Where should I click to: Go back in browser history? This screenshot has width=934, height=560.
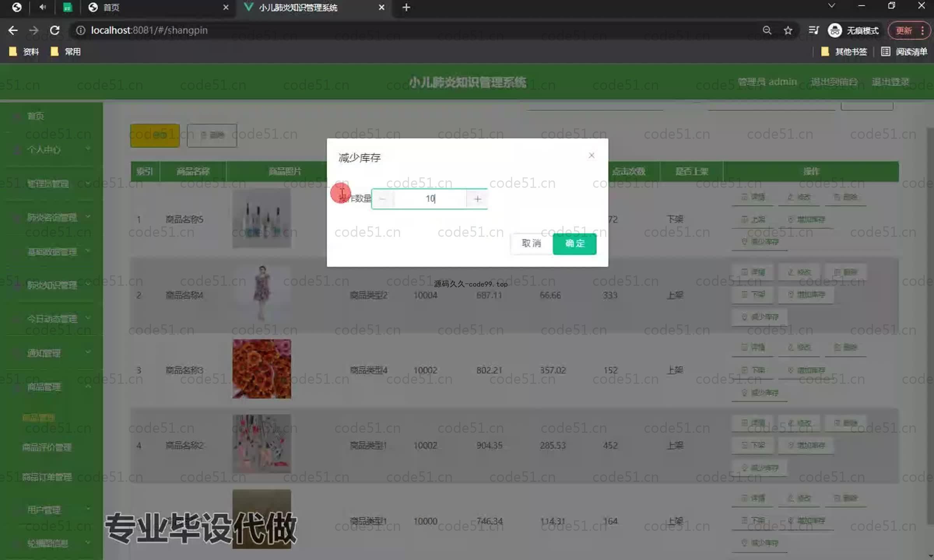13,30
